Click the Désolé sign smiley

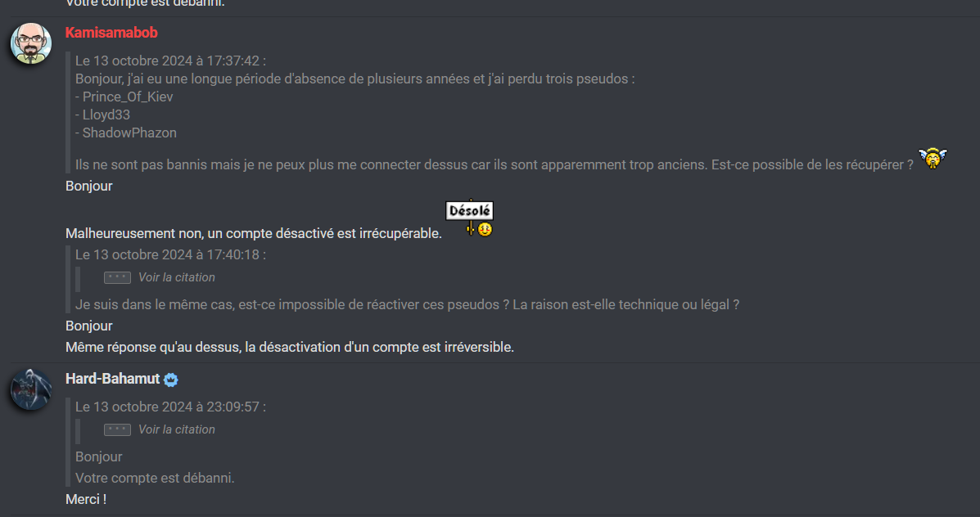point(470,218)
